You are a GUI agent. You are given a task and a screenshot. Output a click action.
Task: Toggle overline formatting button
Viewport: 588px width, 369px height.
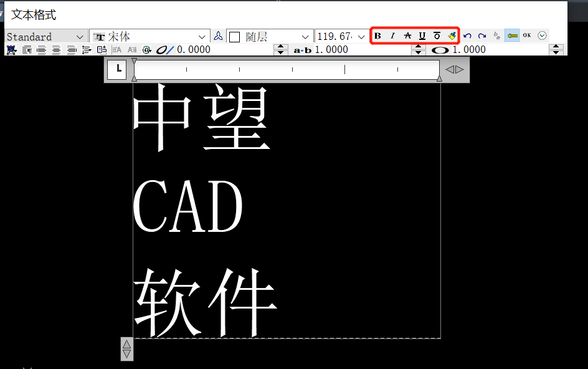437,36
